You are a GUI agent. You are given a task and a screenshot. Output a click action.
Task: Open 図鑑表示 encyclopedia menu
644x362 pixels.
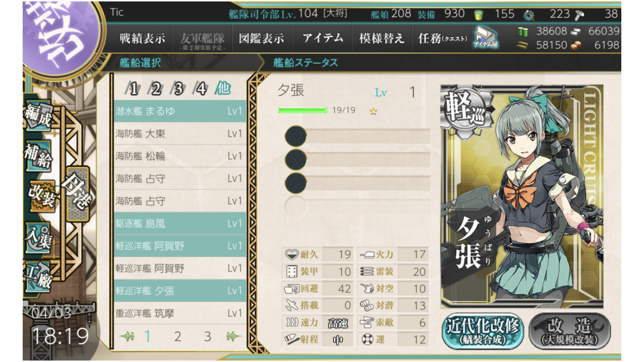click(x=261, y=39)
